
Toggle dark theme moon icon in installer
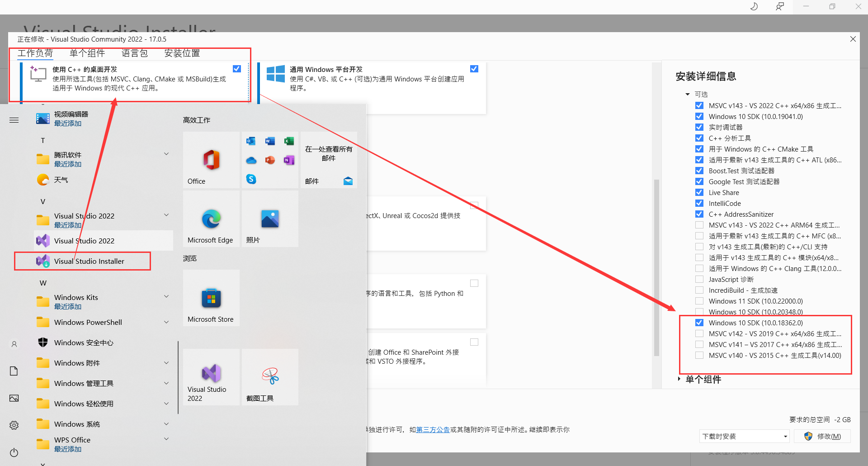coord(754,6)
